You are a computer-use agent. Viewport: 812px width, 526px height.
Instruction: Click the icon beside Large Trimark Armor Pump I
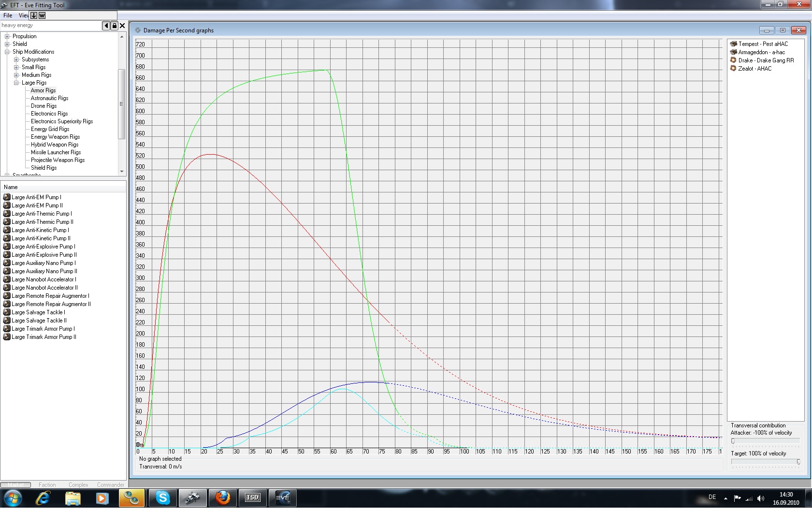click(7, 329)
